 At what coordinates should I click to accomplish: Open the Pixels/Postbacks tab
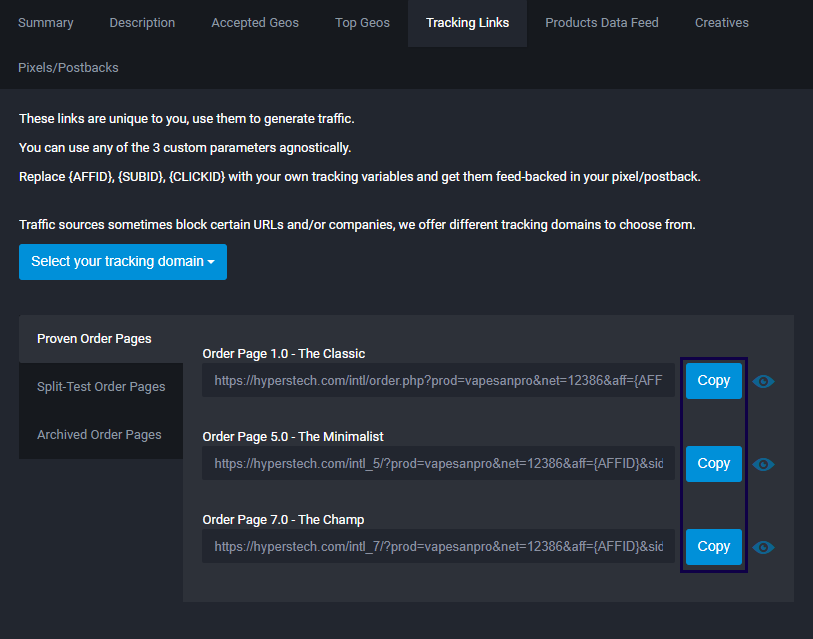[x=68, y=68]
